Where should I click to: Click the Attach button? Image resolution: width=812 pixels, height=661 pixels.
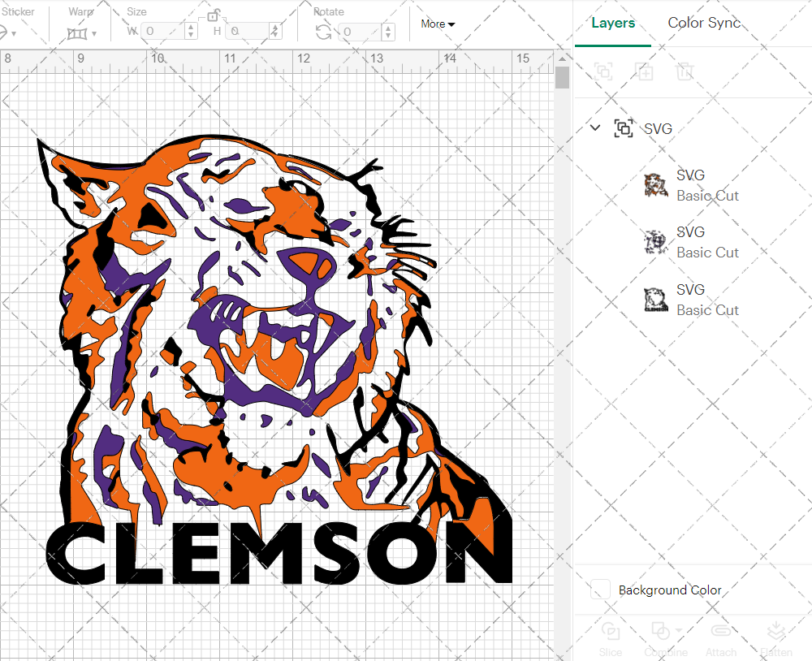click(721, 637)
